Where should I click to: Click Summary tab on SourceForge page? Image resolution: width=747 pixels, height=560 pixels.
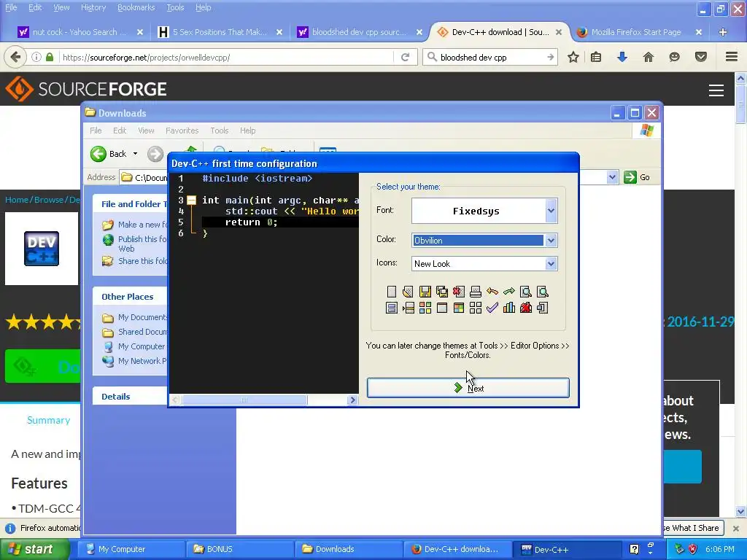point(49,420)
